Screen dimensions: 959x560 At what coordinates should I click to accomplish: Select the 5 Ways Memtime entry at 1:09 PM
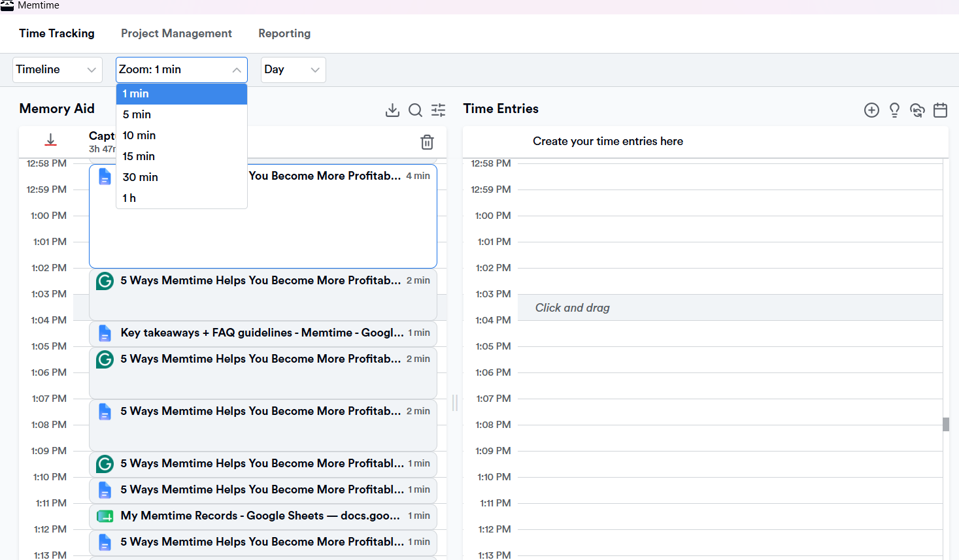[263, 464]
